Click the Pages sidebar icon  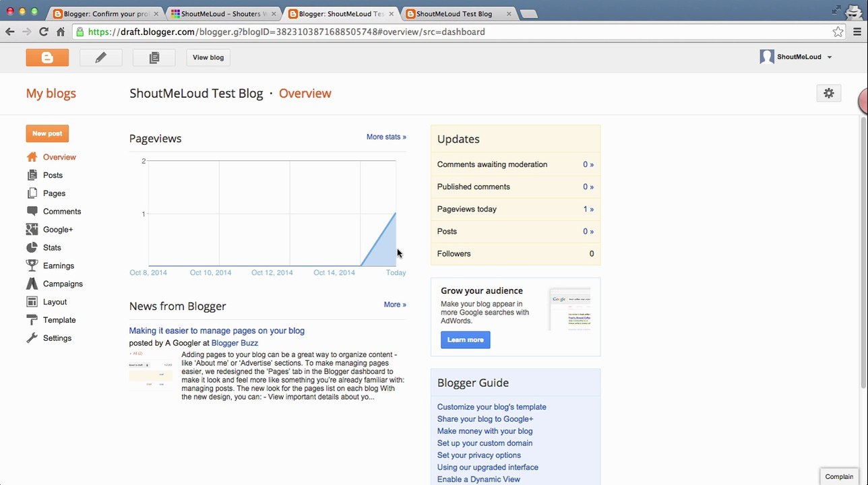click(x=32, y=193)
